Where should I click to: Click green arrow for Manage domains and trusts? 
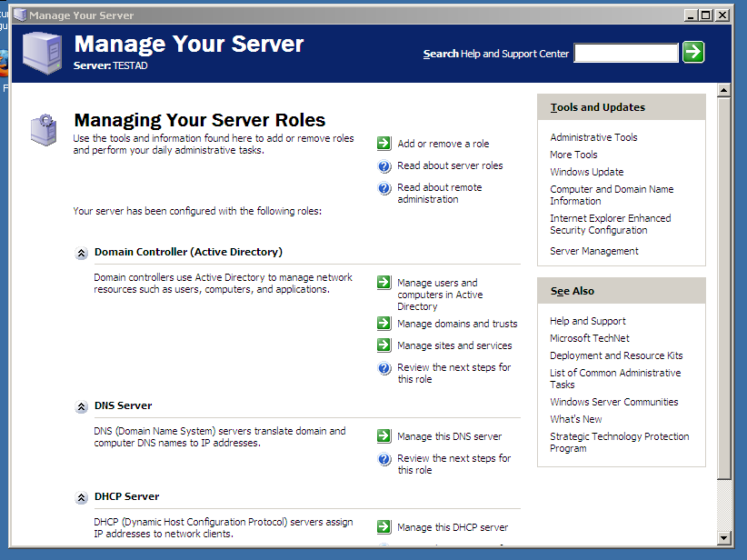point(384,324)
